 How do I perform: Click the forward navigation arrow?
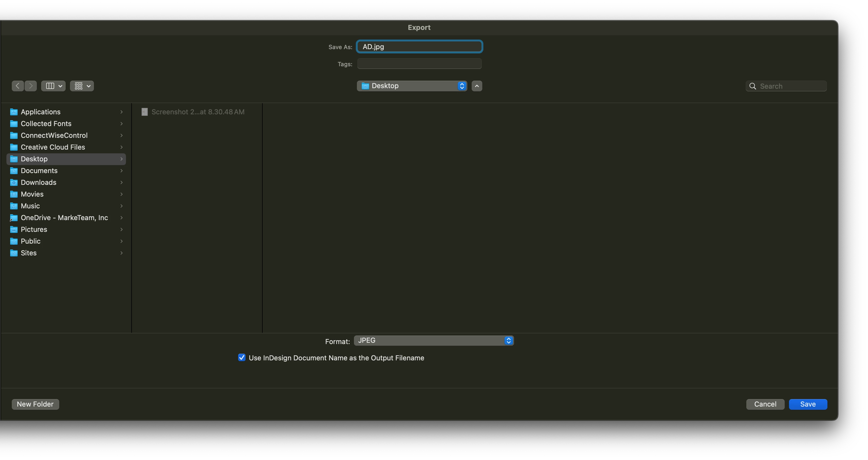click(31, 86)
